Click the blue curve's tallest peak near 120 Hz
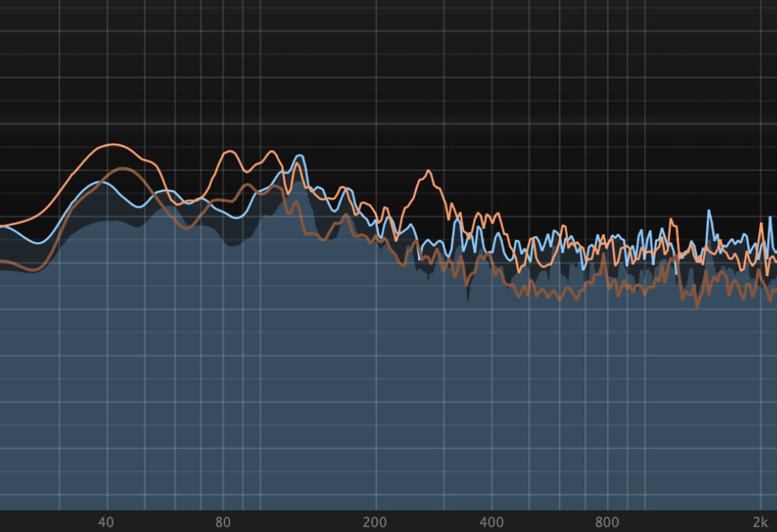Viewport: 777px width, 532px height. 299,155
